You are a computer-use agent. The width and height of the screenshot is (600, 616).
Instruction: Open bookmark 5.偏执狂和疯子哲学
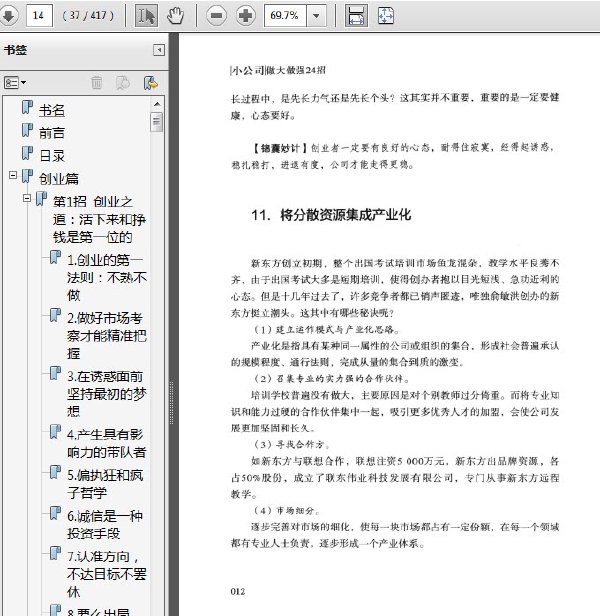105,484
